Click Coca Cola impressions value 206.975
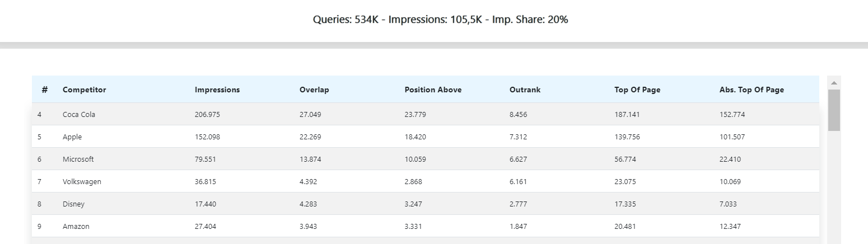 208,114
